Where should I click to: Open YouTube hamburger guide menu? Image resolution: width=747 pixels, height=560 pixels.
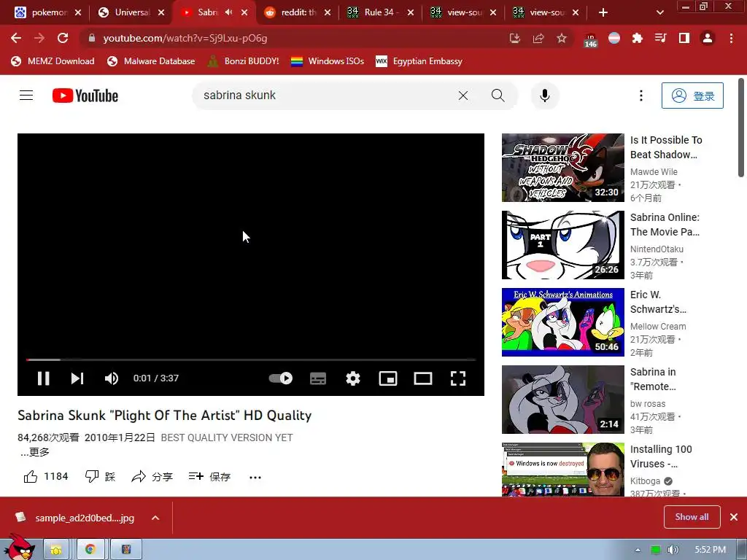[x=26, y=96]
